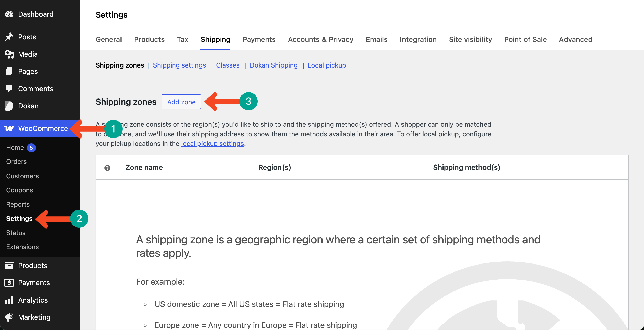644x330 pixels.
Task: Click the Region(s) column header
Action: pyautogui.click(x=274, y=167)
